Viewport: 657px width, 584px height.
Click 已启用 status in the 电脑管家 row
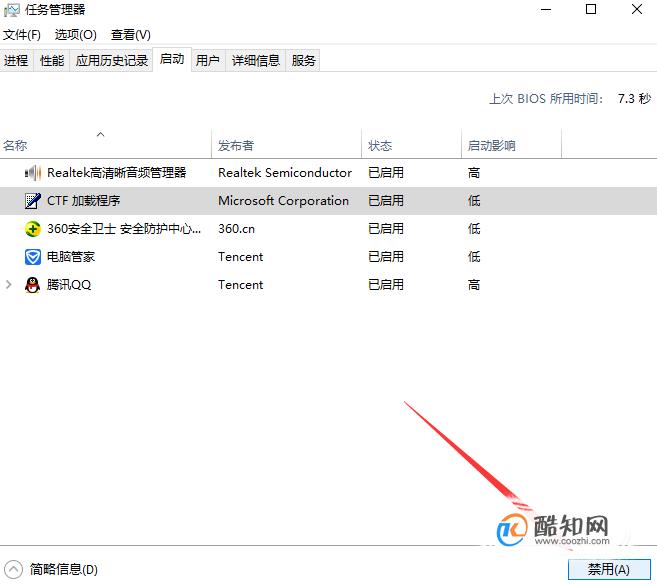pyautogui.click(x=386, y=257)
